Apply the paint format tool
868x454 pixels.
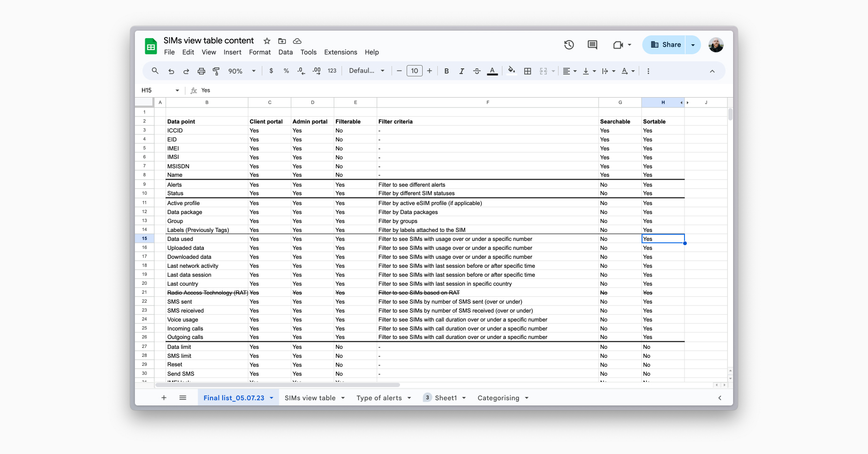(x=216, y=71)
